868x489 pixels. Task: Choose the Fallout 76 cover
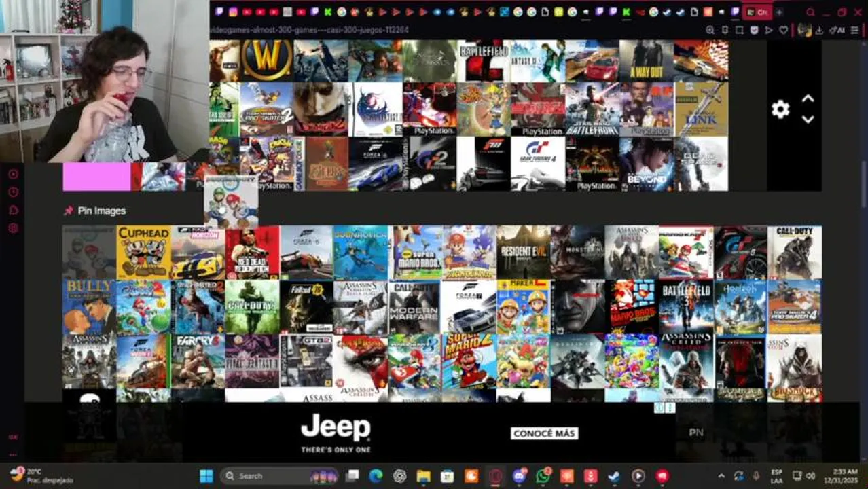point(306,307)
